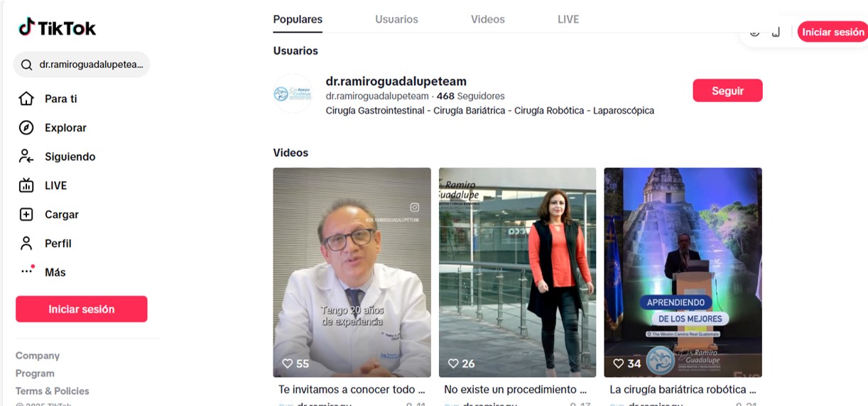This screenshot has width=868, height=406.
Task: Click the TikTok logo
Action: tap(58, 28)
